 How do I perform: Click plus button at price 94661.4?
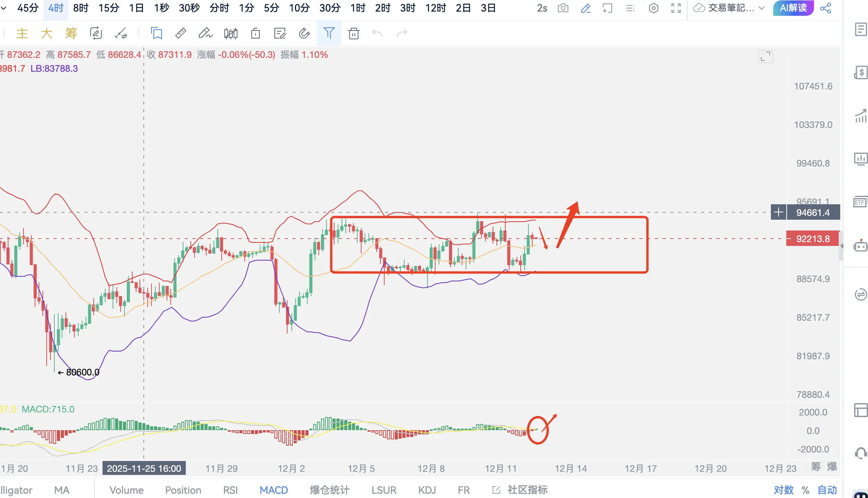pyautogui.click(x=778, y=212)
